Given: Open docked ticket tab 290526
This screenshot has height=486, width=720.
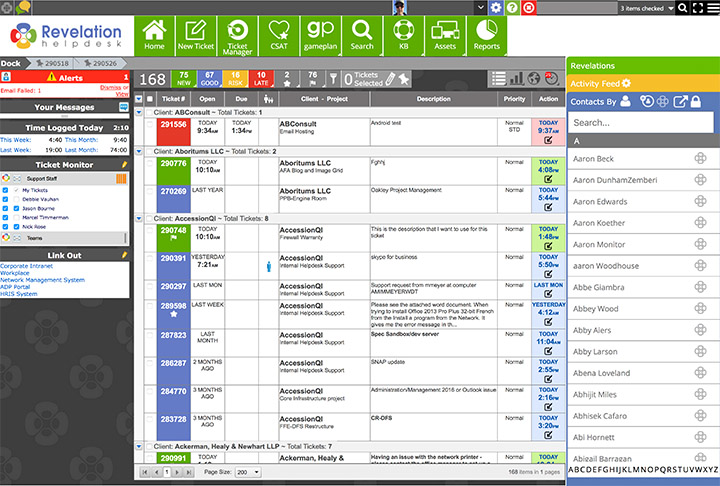Looking at the screenshot, I should [x=101, y=63].
